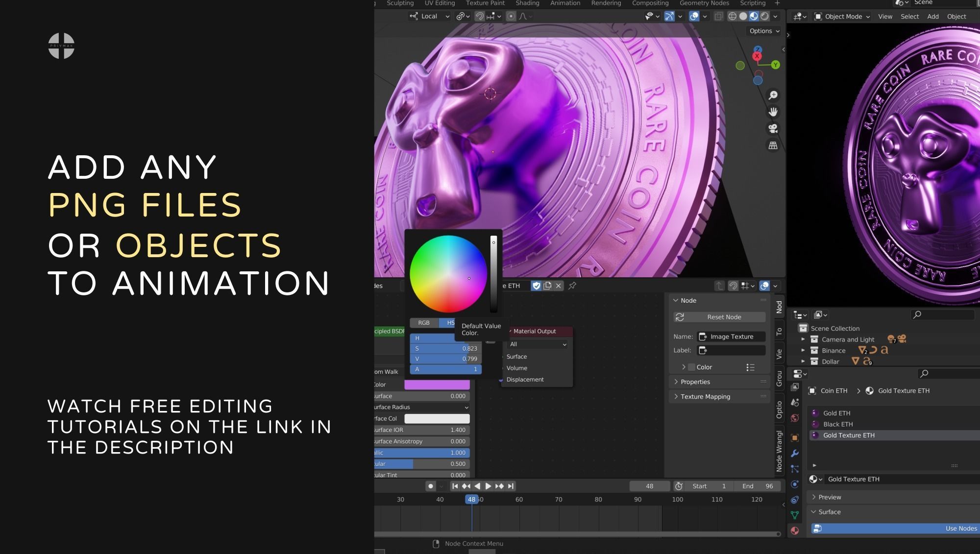Toggle preview range stopwatch icon
980x554 pixels.
679,486
